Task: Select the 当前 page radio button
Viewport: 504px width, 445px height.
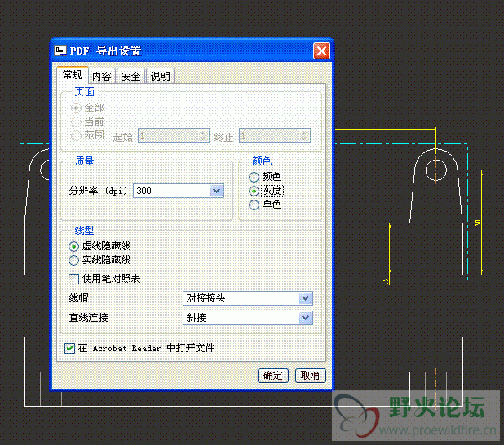Action: 76,121
